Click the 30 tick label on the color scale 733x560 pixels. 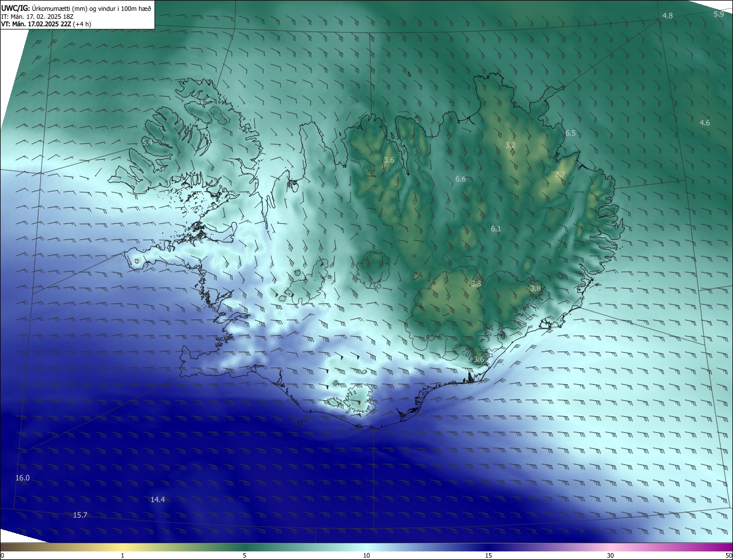click(610, 555)
